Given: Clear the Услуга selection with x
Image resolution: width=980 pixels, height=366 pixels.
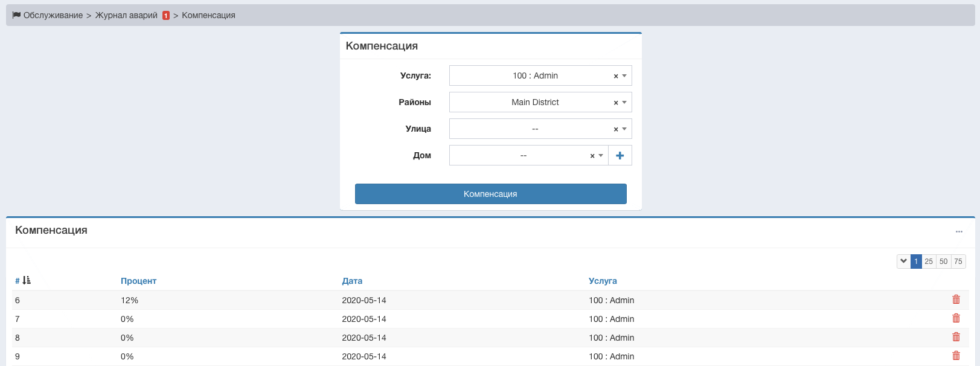Looking at the screenshot, I should (615, 76).
